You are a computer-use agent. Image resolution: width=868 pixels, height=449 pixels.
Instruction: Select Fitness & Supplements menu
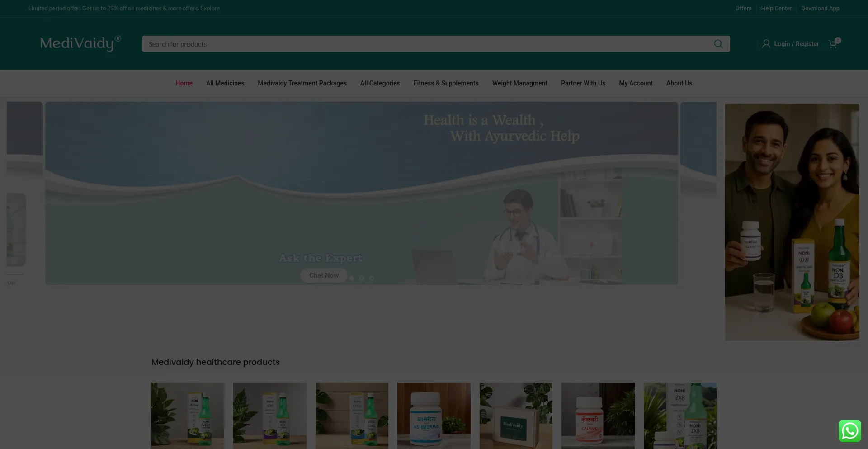point(446,83)
